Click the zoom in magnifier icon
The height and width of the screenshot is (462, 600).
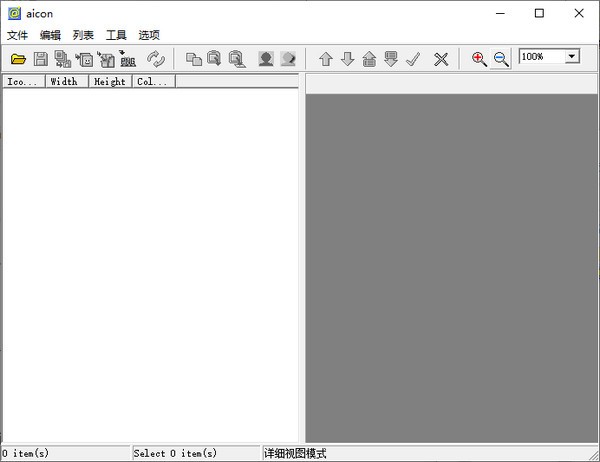coord(479,59)
